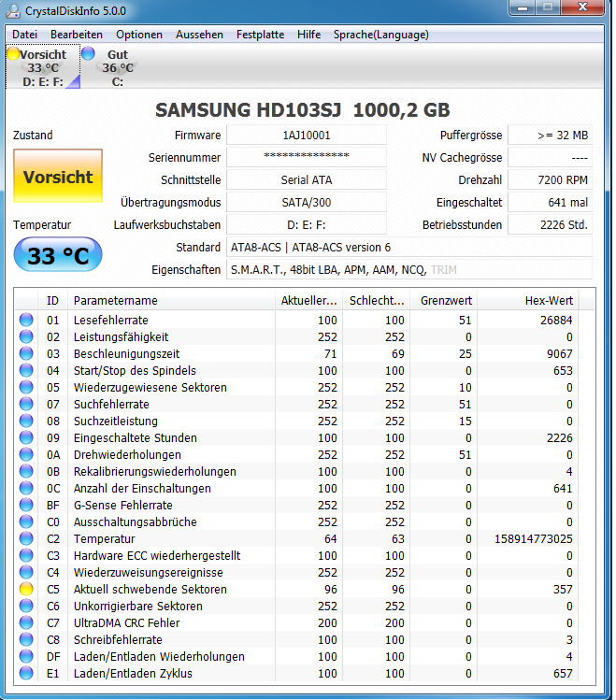The height and width of the screenshot is (700, 616).
Task: Click the Laufwerksbuchstaben field D: E: F:
Action: tap(307, 224)
